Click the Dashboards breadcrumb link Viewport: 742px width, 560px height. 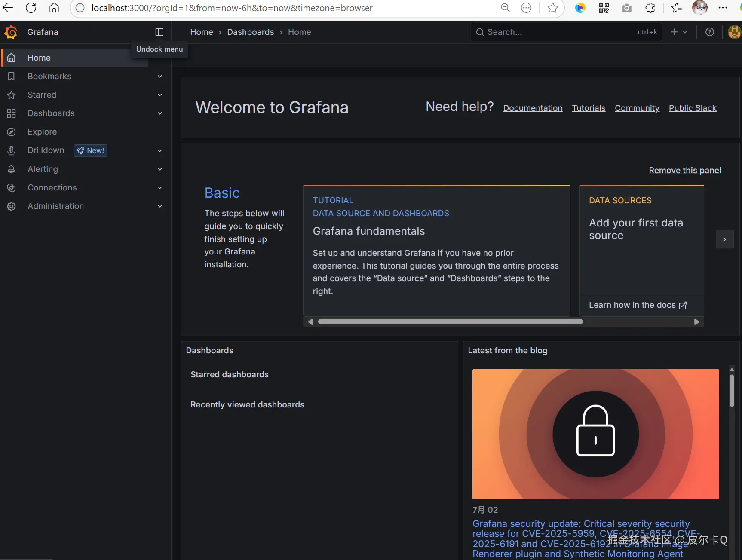251,32
